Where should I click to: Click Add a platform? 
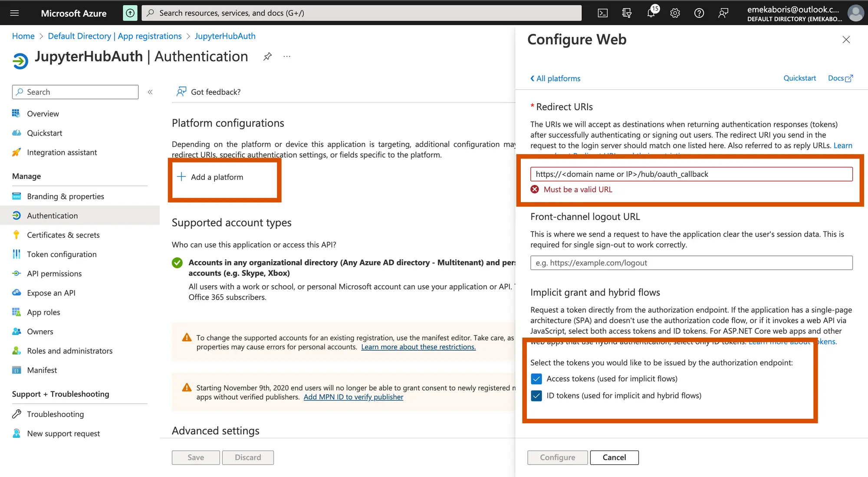click(x=210, y=177)
